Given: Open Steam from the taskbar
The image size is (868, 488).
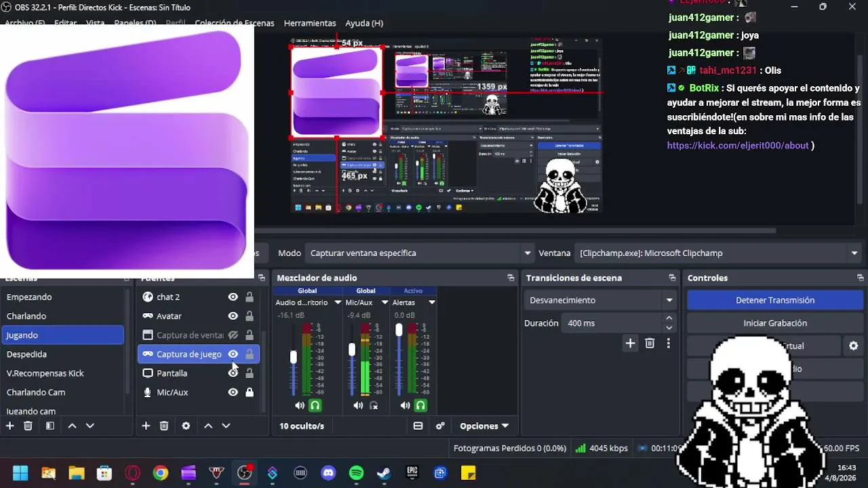Looking at the screenshot, I should (x=384, y=472).
